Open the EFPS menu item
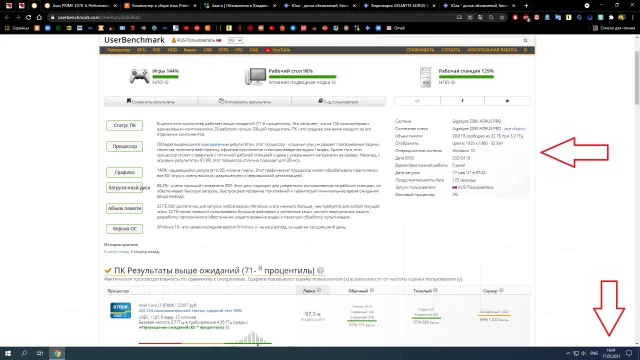This screenshot has width=640, height=360. [223, 50]
